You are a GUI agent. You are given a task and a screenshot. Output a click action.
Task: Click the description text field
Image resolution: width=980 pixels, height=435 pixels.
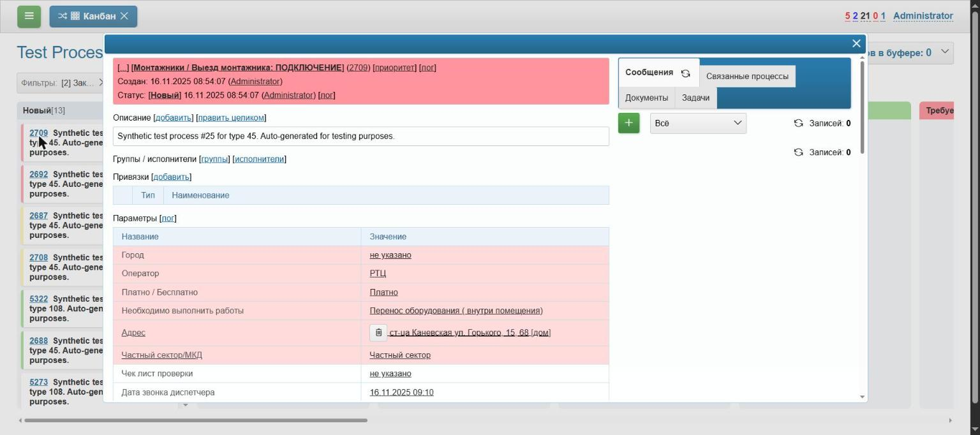pyautogui.click(x=361, y=136)
